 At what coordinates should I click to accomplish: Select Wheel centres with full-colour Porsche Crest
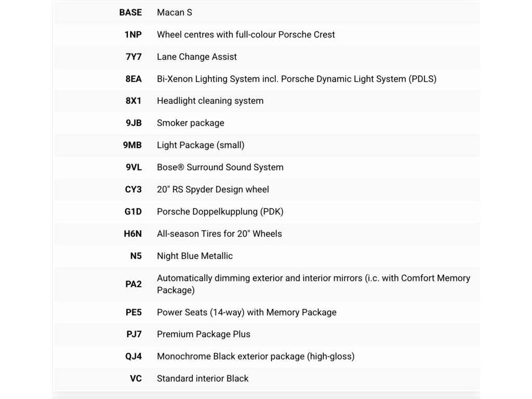point(246,35)
